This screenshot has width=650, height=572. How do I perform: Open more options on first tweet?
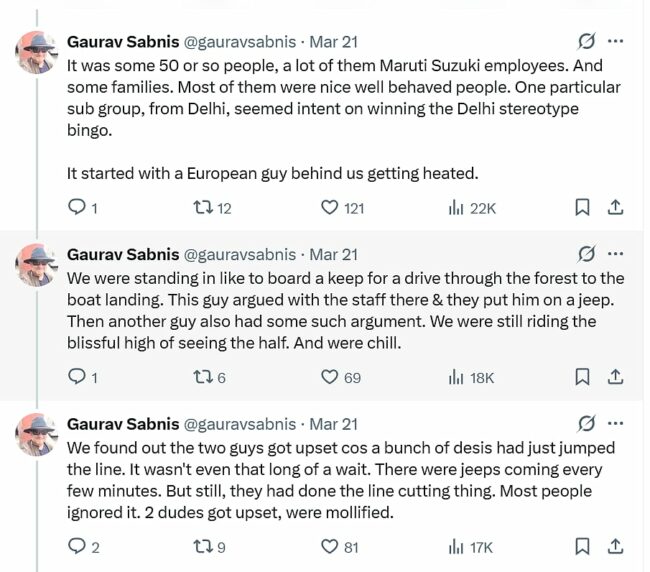coord(616,42)
